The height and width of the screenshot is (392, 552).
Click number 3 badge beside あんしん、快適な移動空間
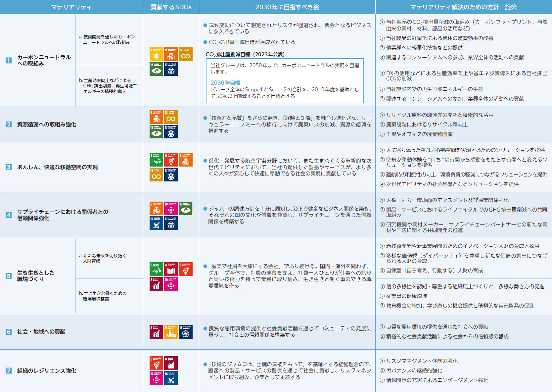point(9,167)
